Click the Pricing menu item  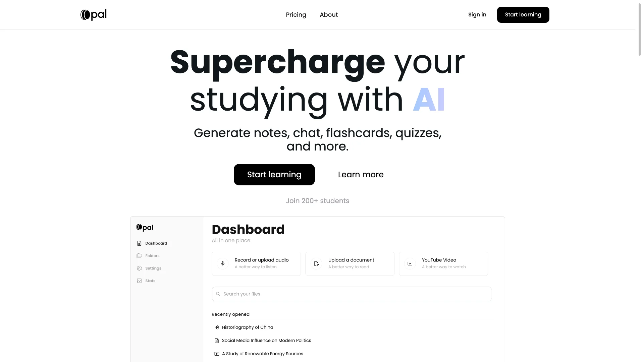(296, 15)
